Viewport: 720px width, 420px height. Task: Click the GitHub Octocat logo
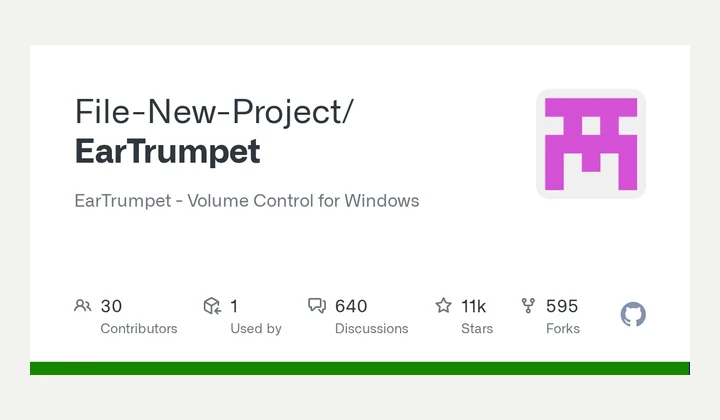(x=633, y=314)
